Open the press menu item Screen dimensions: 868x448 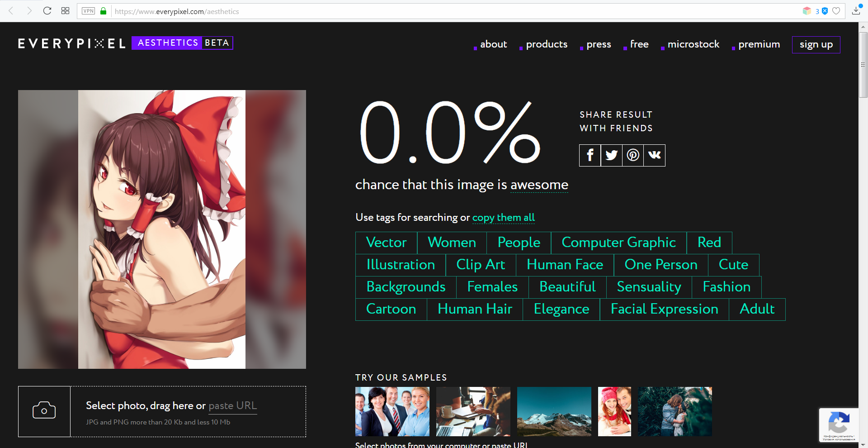pos(599,44)
